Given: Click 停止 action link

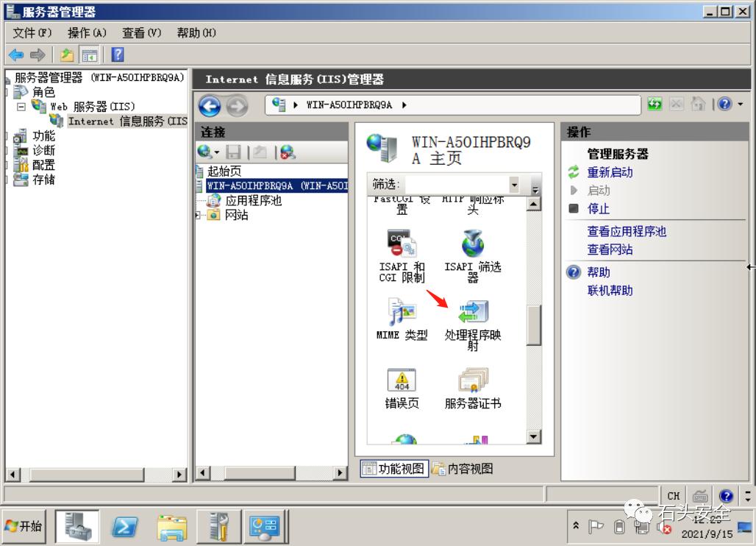Looking at the screenshot, I should click(x=599, y=209).
